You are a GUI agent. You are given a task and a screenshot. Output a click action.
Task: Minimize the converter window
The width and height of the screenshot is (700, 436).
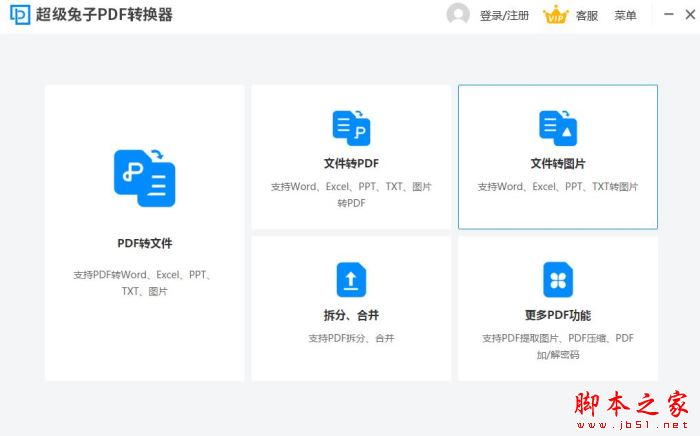click(668, 14)
